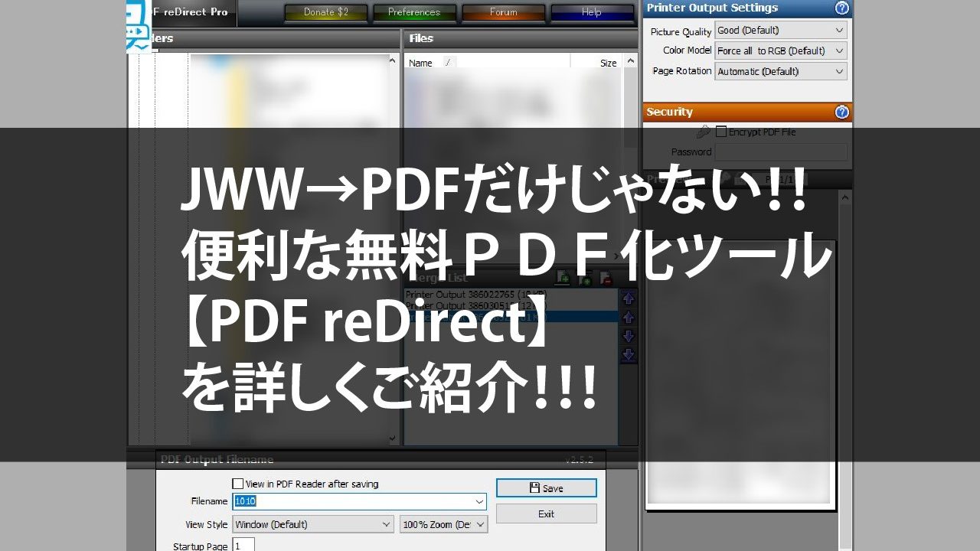Open Printer Output Settings help icon
Image resolution: width=980 pixels, height=551 pixels.
tap(842, 8)
